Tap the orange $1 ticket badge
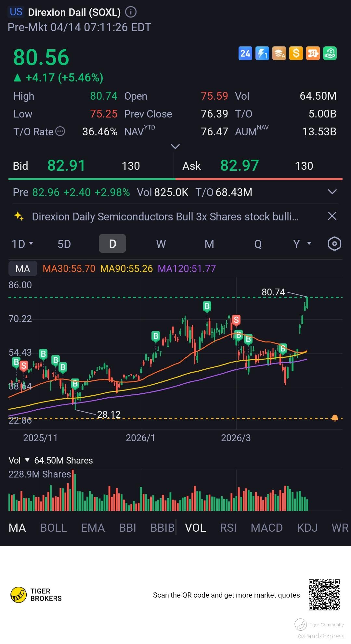The image size is (351, 644). coord(313,53)
